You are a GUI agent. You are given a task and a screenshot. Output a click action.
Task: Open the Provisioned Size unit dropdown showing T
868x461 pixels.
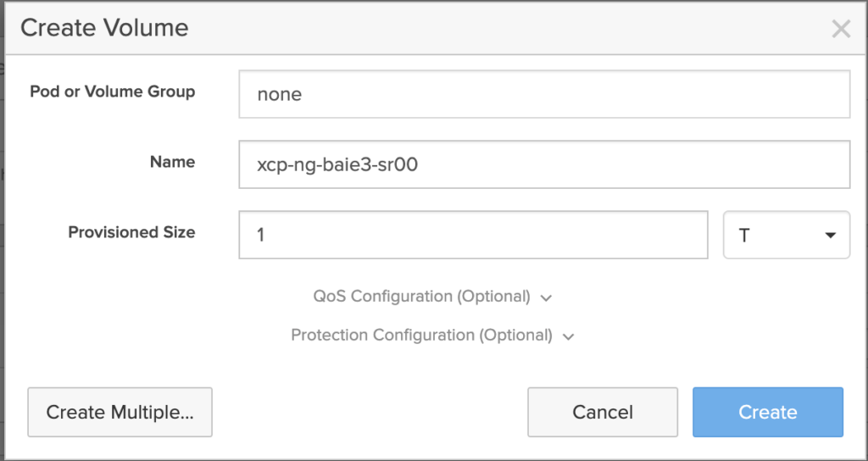pos(786,235)
